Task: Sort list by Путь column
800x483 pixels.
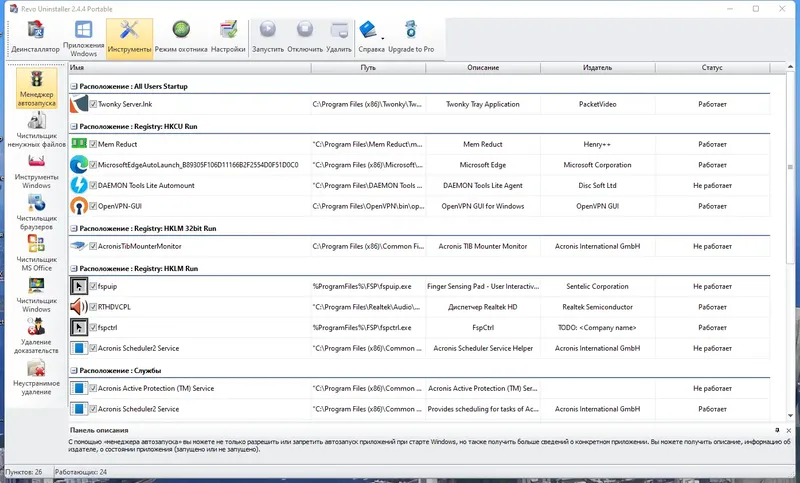Action: click(368, 67)
